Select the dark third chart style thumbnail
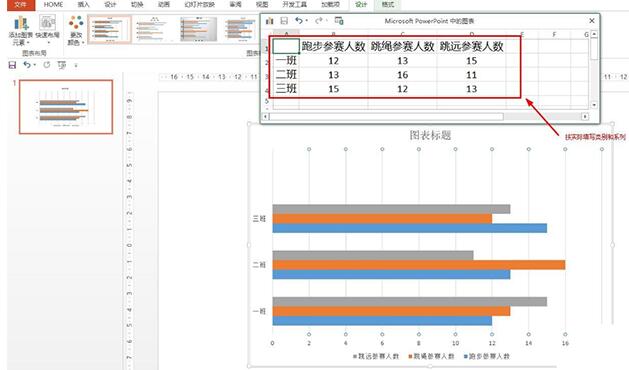 coord(199,29)
